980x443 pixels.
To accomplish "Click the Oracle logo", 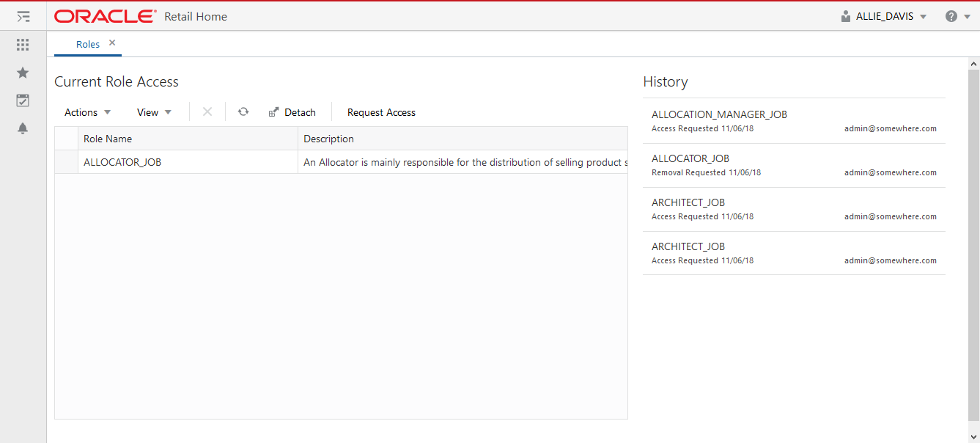I will pos(106,16).
